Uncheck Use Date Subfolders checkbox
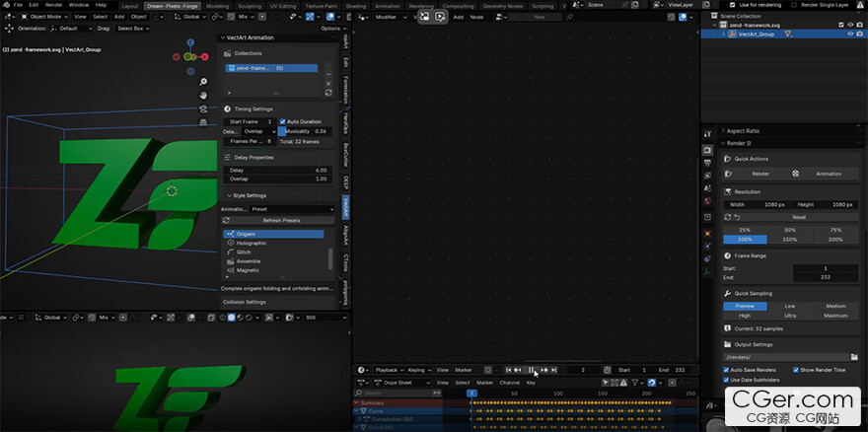Image resolution: width=868 pixels, height=432 pixels. [x=726, y=380]
